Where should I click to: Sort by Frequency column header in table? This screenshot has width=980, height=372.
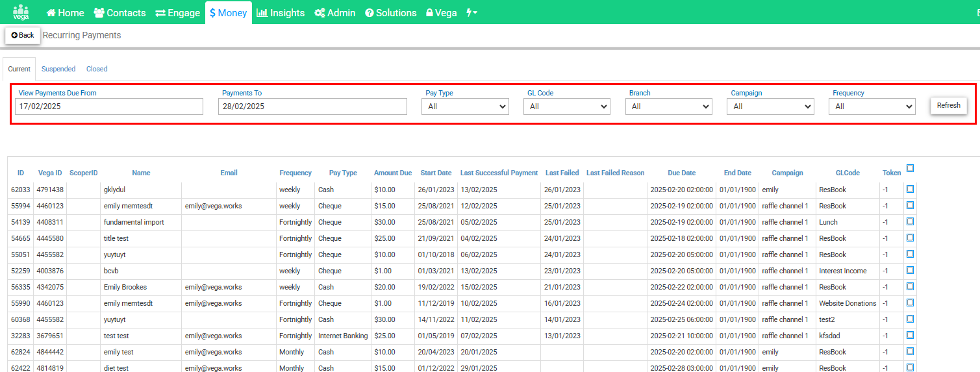[x=295, y=173]
